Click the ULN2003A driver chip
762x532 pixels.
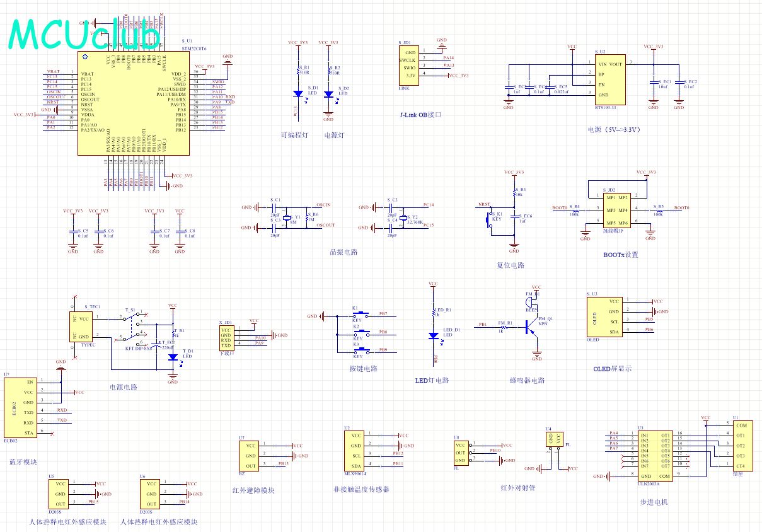coord(655,455)
